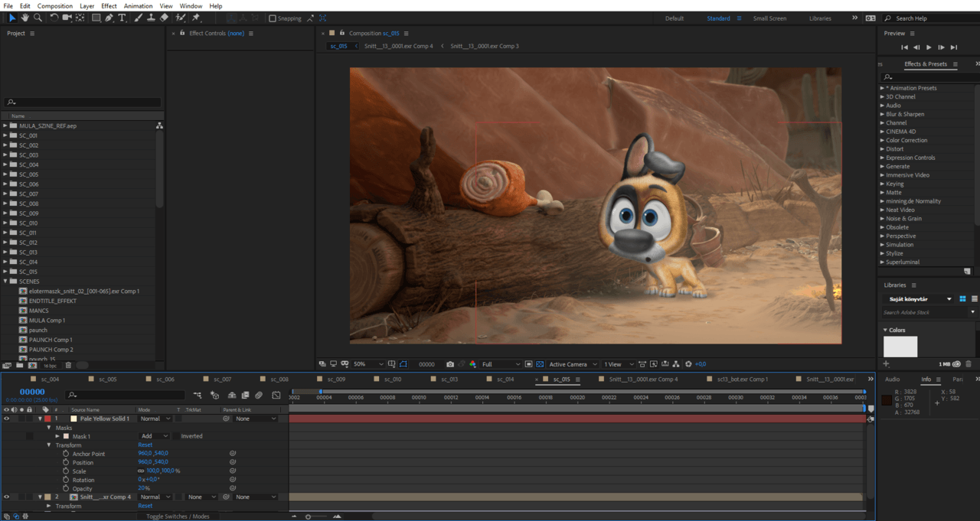Image resolution: width=980 pixels, height=521 pixels.
Task: Collapse the Masks group
Action: [x=49, y=428]
